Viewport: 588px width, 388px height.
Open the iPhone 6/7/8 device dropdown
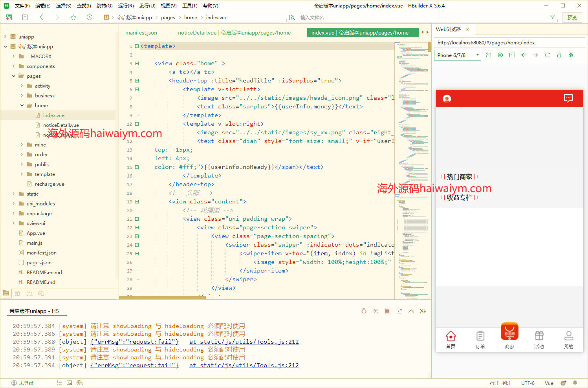[458, 55]
